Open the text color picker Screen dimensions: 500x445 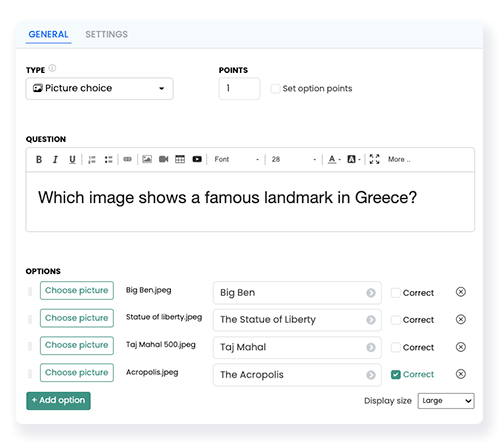(334, 159)
